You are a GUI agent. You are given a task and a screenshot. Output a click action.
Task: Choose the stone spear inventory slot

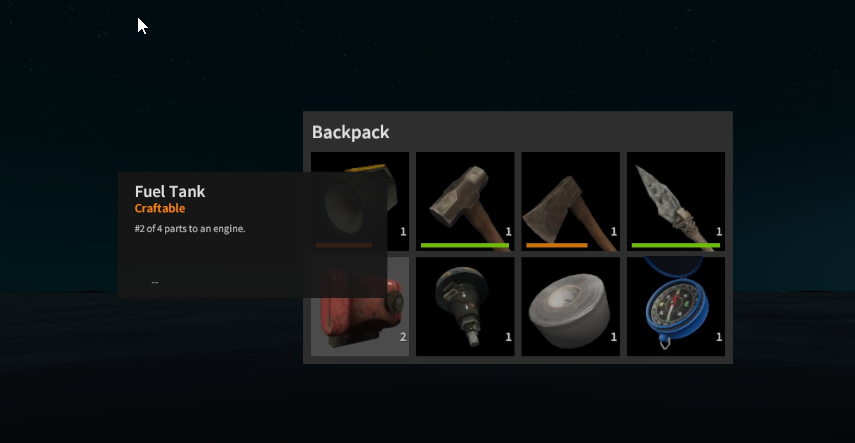click(676, 201)
